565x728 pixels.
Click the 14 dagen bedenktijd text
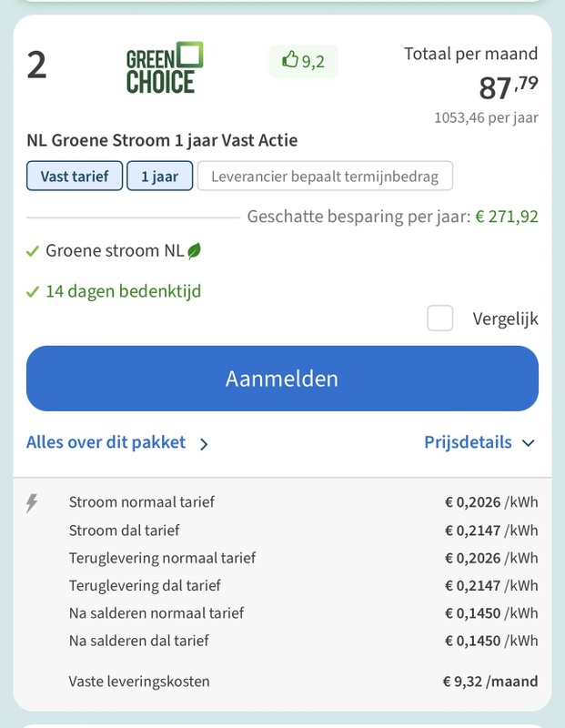point(124,292)
